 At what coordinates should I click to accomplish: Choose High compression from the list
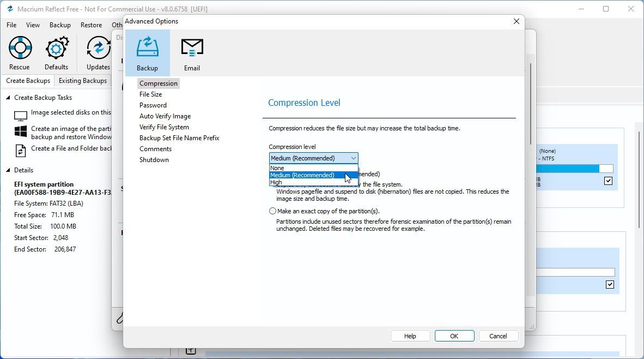(313, 182)
